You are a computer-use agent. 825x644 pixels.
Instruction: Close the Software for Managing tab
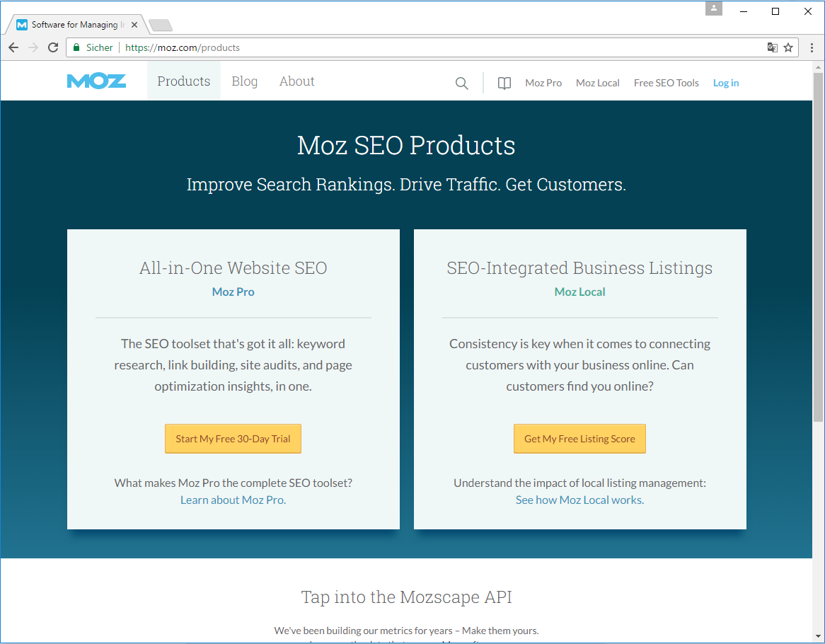[x=134, y=25]
